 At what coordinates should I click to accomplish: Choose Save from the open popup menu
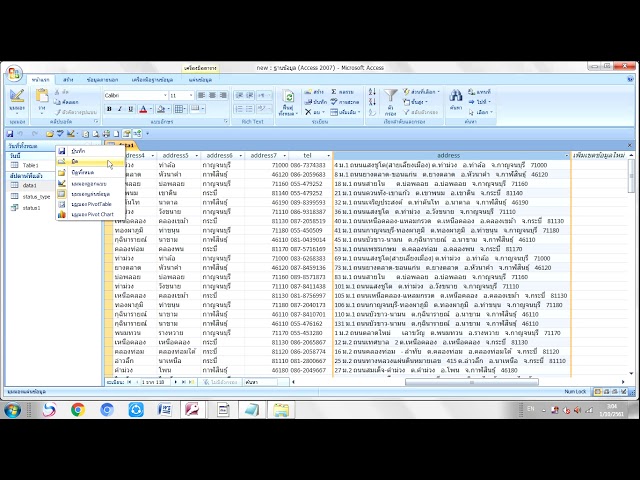click(x=90, y=151)
